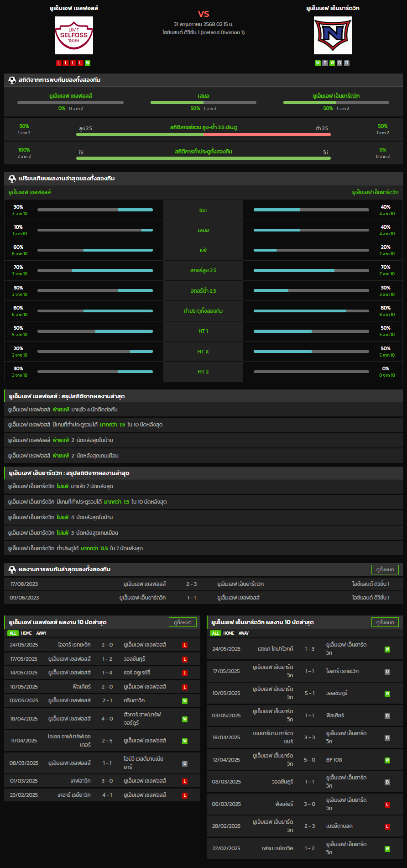This screenshot has width=407, height=868.
Task: Click the both teams scoring stats bar
Action: (203, 158)
